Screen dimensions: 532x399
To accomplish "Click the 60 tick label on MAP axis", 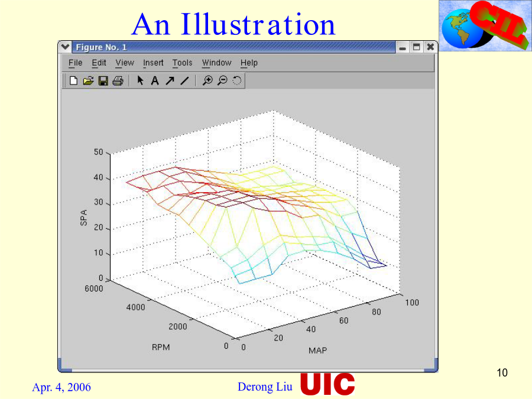I will point(343,320).
